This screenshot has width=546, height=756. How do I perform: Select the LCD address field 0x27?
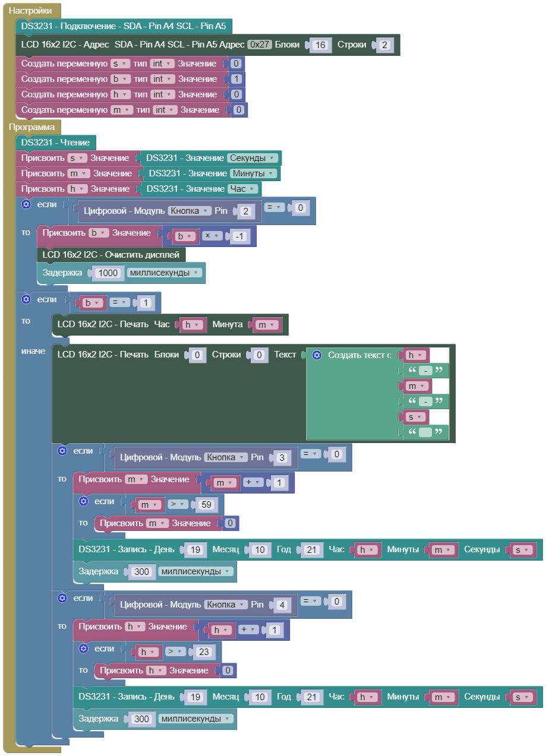pyautogui.click(x=259, y=45)
